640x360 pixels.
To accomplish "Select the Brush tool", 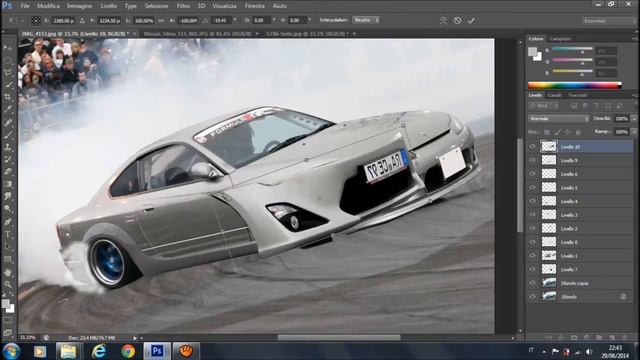I will pyautogui.click(x=8, y=135).
